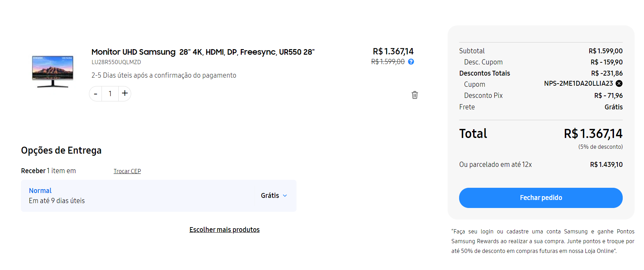Remove the applied coupon NPS-2ME1DA20LLIA23
This screenshot has height=270, width=644.
tap(619, 84)
